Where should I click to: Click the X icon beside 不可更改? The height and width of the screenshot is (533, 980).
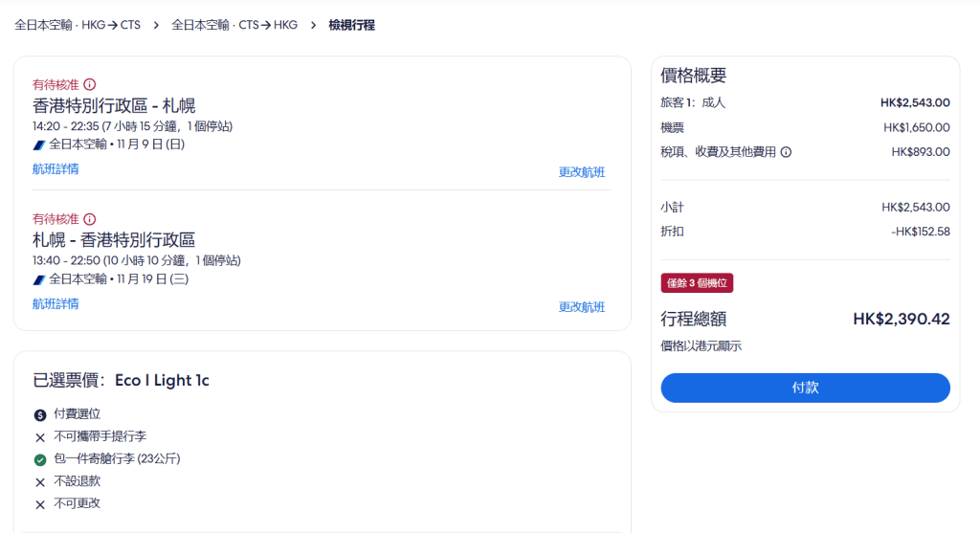[40, 504]
